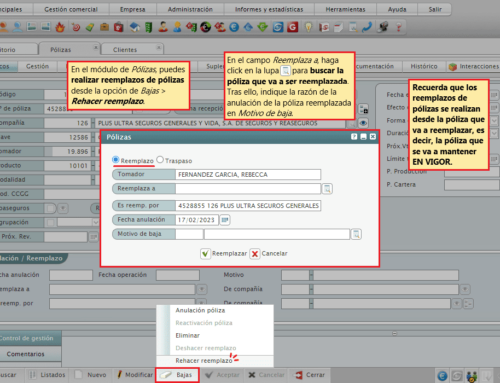Open the Ayuda menu

click(397, 9)
